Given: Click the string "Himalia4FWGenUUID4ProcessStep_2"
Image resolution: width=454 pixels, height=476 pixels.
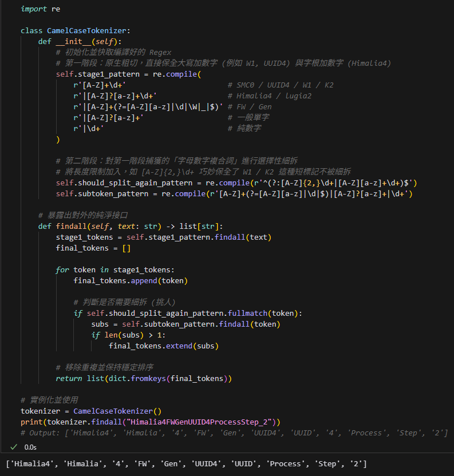Looking at the screenshot, I should 199,422.
